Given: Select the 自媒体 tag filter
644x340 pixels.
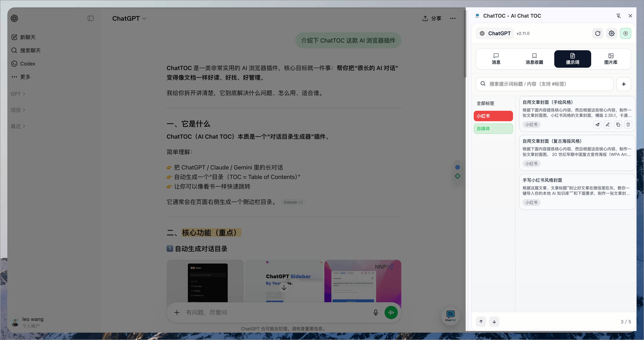Looking at the screenshot, I should tap(493, 129).
